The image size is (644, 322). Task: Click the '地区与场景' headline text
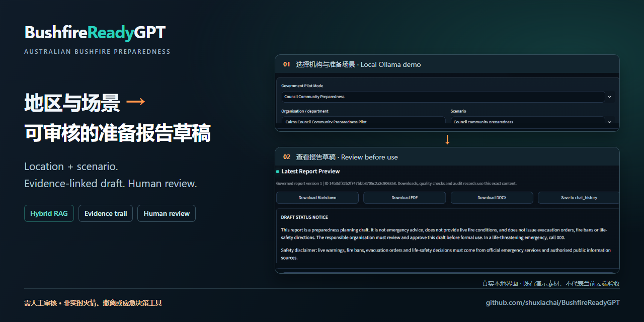[72, 103]
